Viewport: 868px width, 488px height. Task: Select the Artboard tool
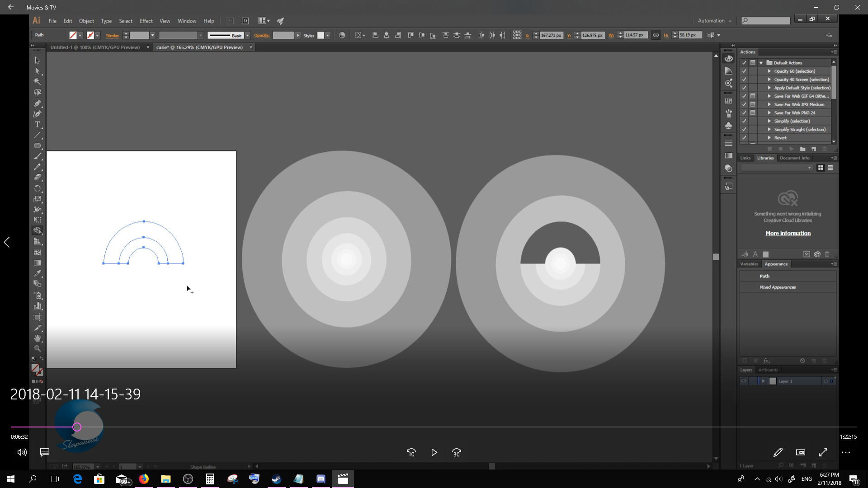38,317
